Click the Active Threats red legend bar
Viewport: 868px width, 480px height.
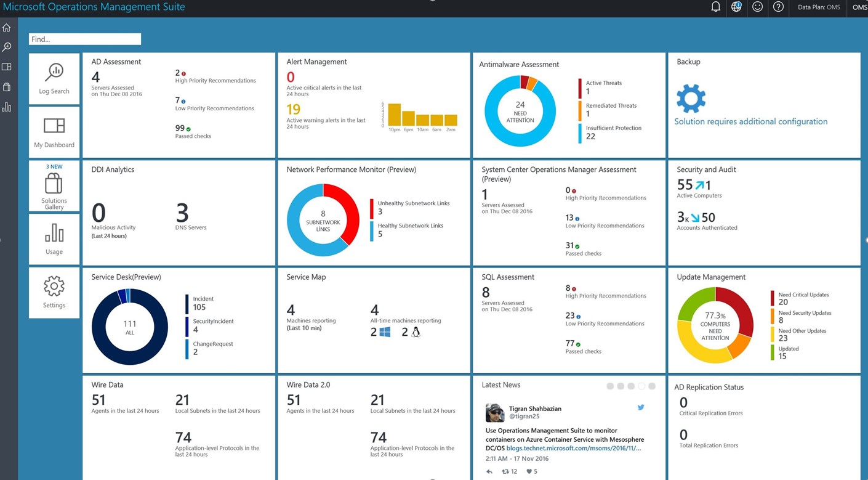tap(580, 88)
